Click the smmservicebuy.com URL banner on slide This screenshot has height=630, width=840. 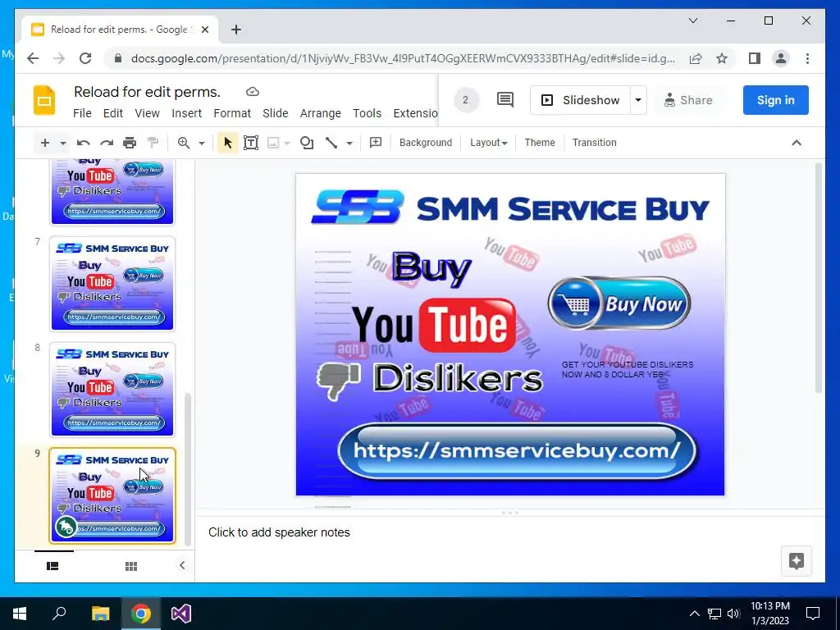point(517,450)
